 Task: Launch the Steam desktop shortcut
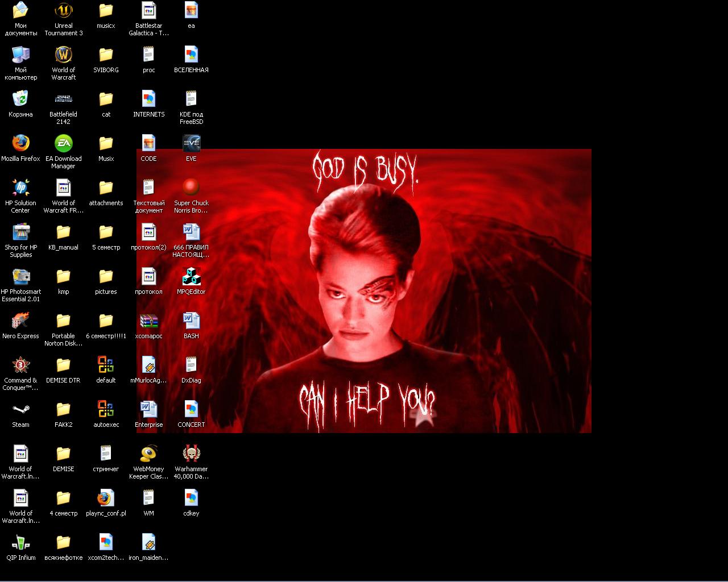(x=20, y=409)
